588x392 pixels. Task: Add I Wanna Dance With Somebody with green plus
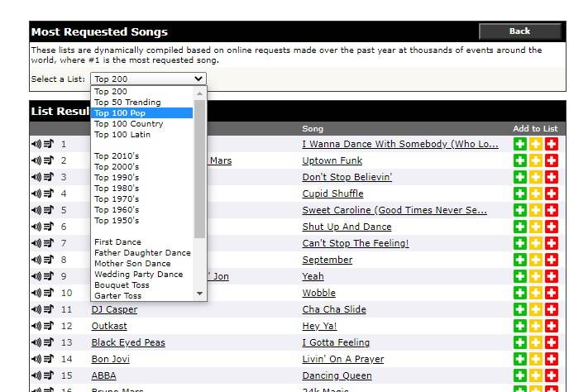coord(520,144)
